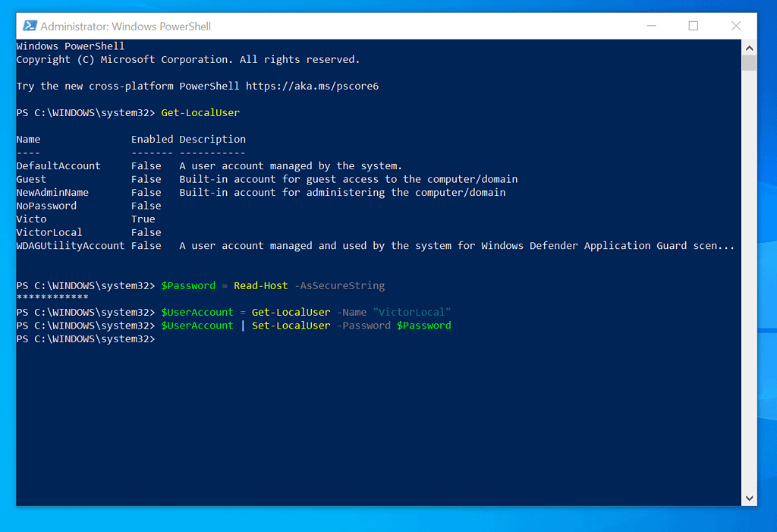This screenshot has height=532, width=777.
Task: Click the "NewAdminName" user name
Action: (52, 192)
